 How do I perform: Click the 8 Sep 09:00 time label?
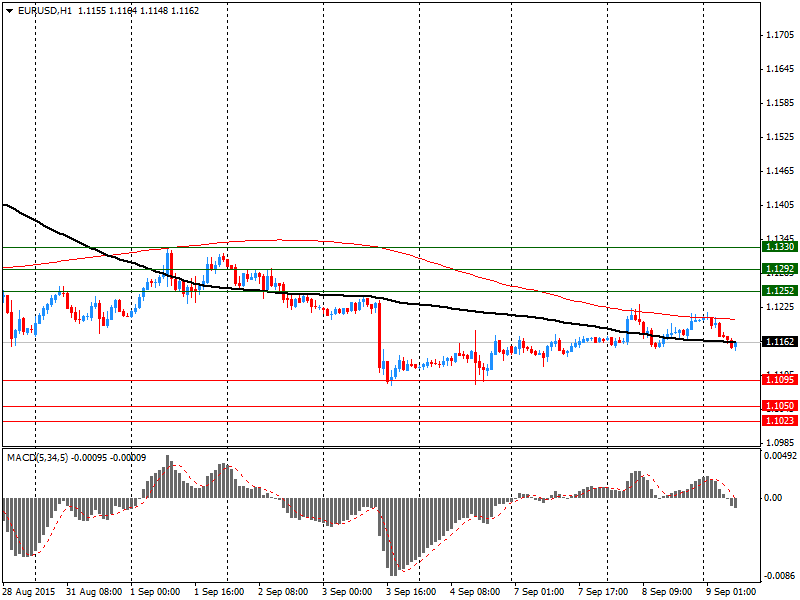pos(667,592)
